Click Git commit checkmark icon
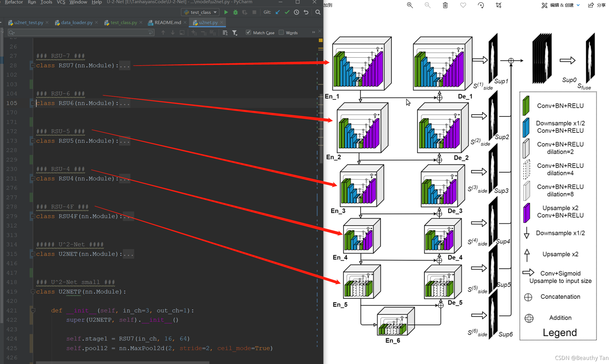The image size is (613, 364). [287, 12]
